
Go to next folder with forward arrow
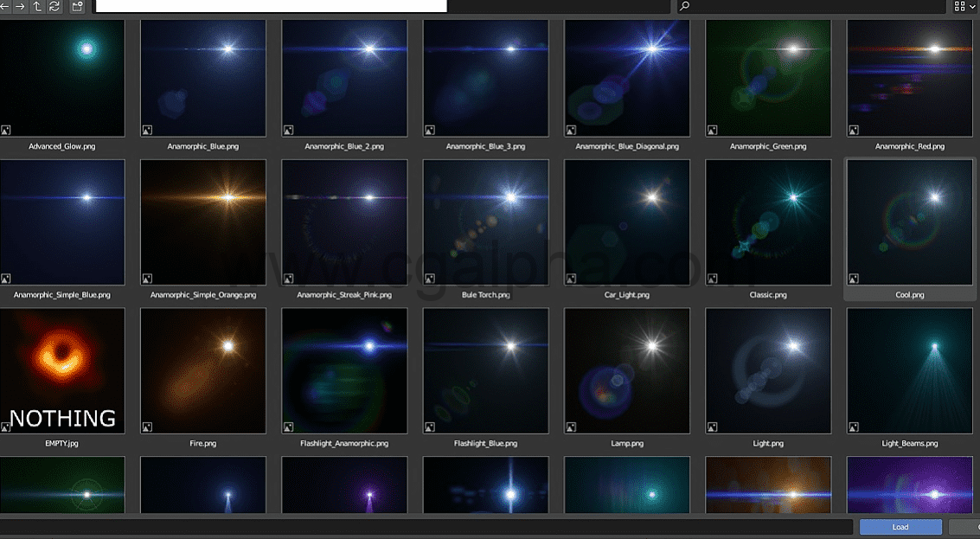click(x=20, y=6)
